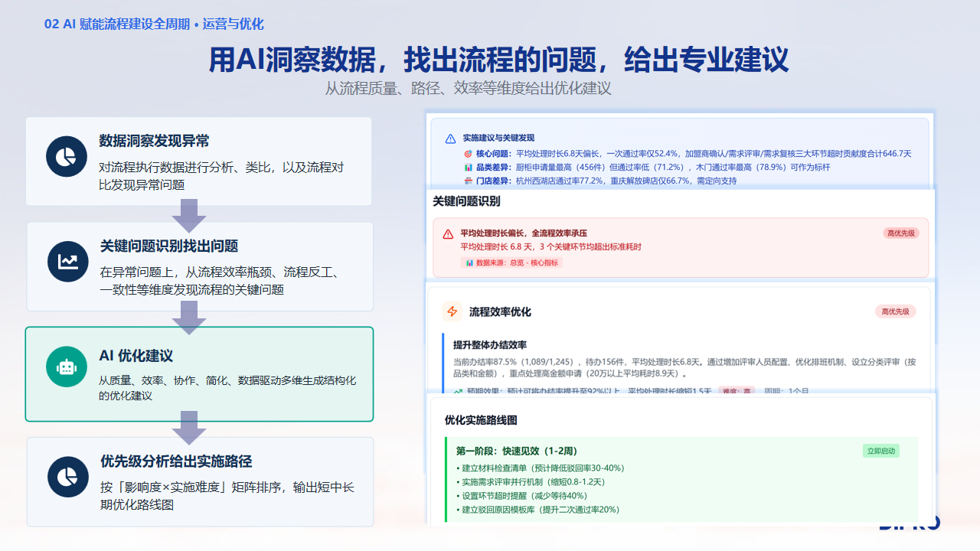Click the chart icon in the 数据来源 tag
The width and height of the screenshot is (980, 551).
tap(470, 262)
